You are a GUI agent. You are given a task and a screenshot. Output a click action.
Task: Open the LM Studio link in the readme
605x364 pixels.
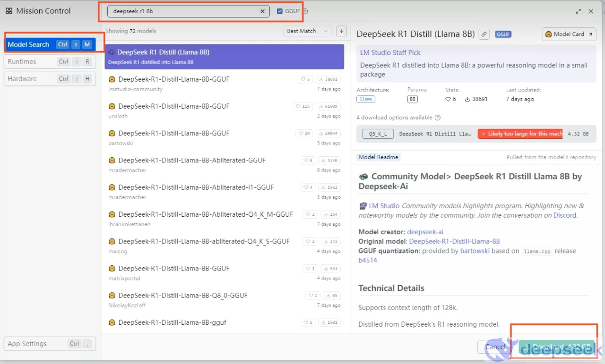pyautogui.click(x=384, y=206)
